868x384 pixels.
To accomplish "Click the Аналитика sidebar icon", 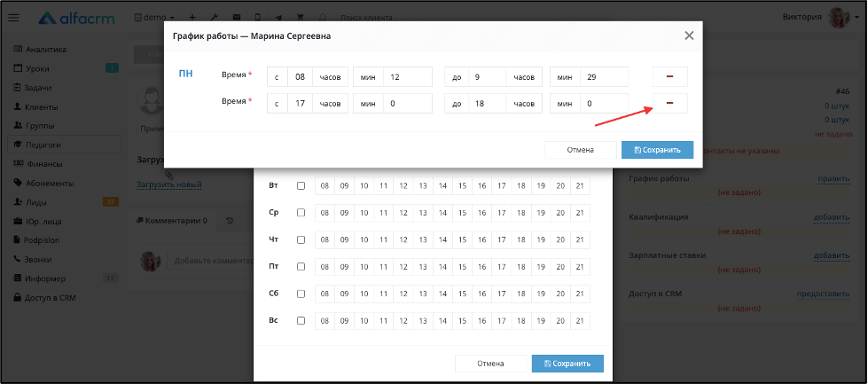I will point(18,50).
